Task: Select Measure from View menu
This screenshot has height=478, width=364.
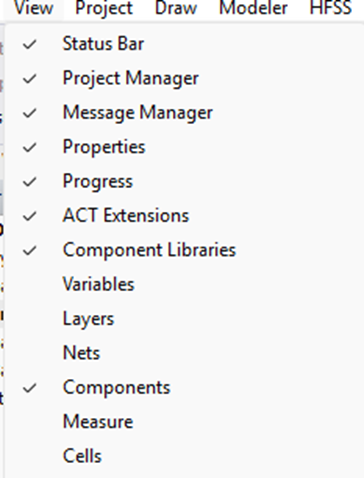Action: point(184,422)
